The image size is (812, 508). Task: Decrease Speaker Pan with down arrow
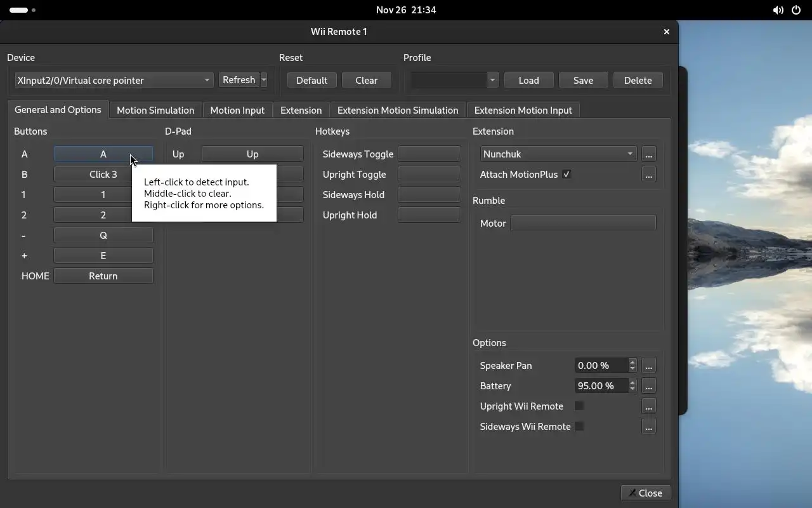pyautogui.click(x=632, y=369)
